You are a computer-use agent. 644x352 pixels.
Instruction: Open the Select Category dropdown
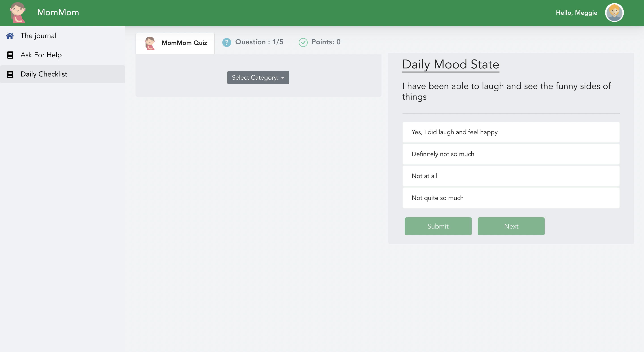(x=258, y=78)
